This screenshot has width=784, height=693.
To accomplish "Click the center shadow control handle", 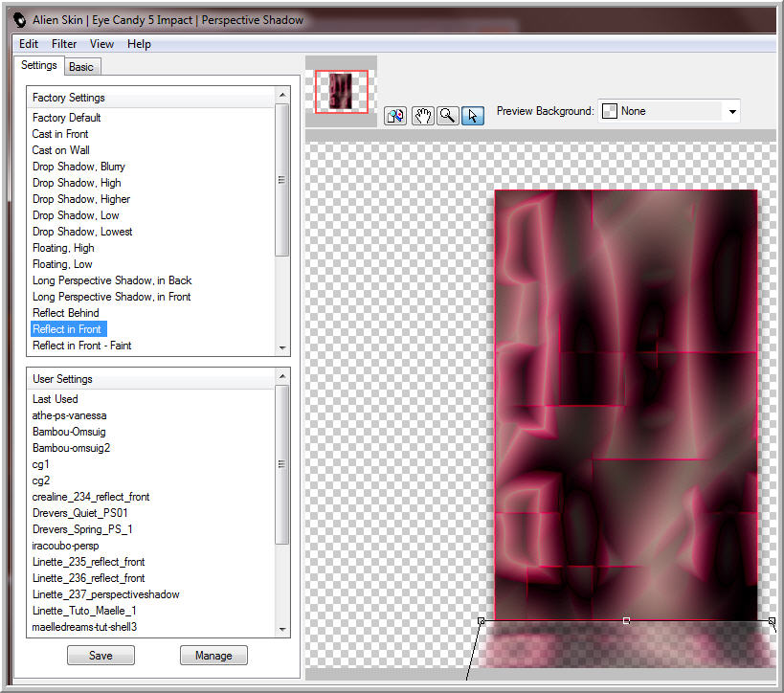I will 626,620.
